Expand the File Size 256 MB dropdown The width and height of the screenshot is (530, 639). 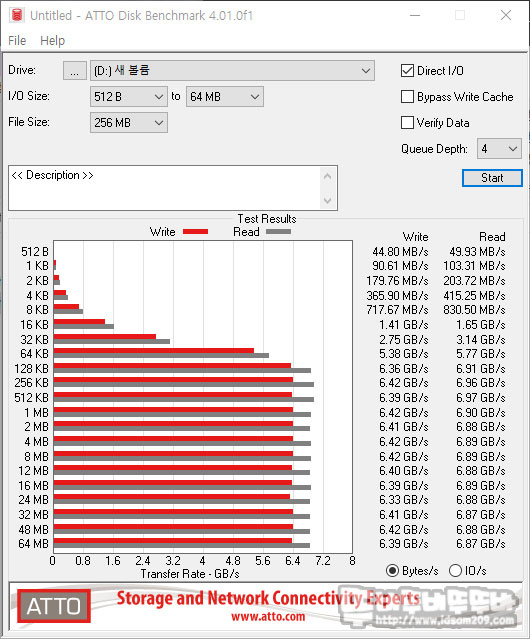click(129, 122)
